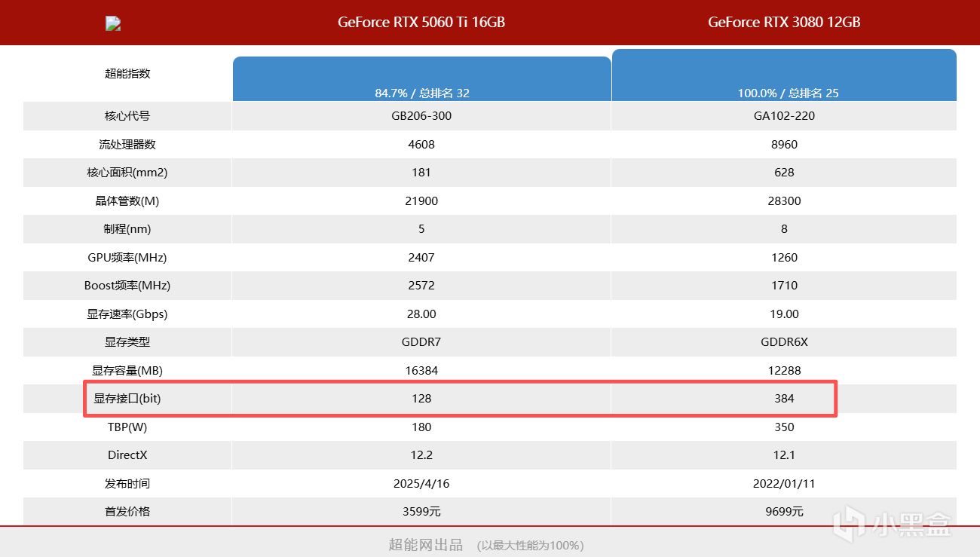Click the GPU频率(MHz) row label
This screenshot has width=980, height=557.
coord(127,258)
